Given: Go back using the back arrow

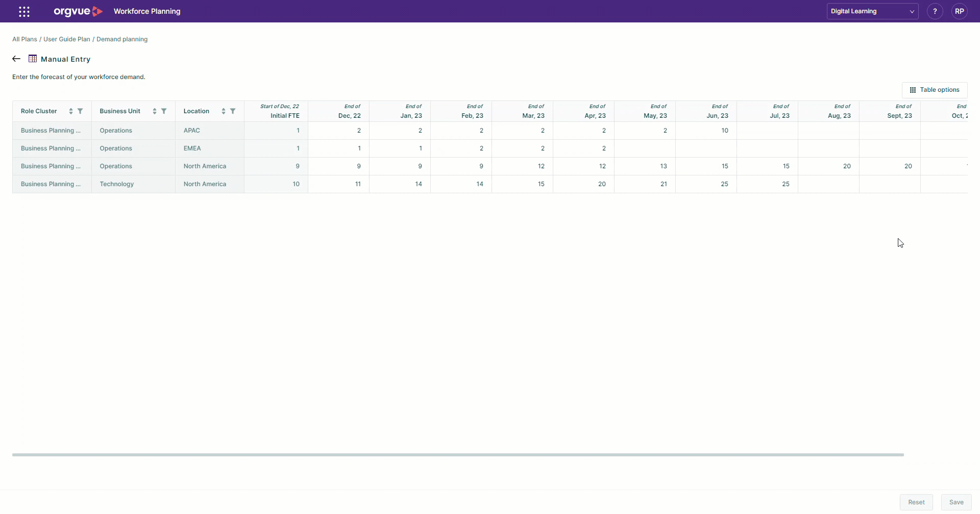Looking at the screenshot, I should coord(16,59).
